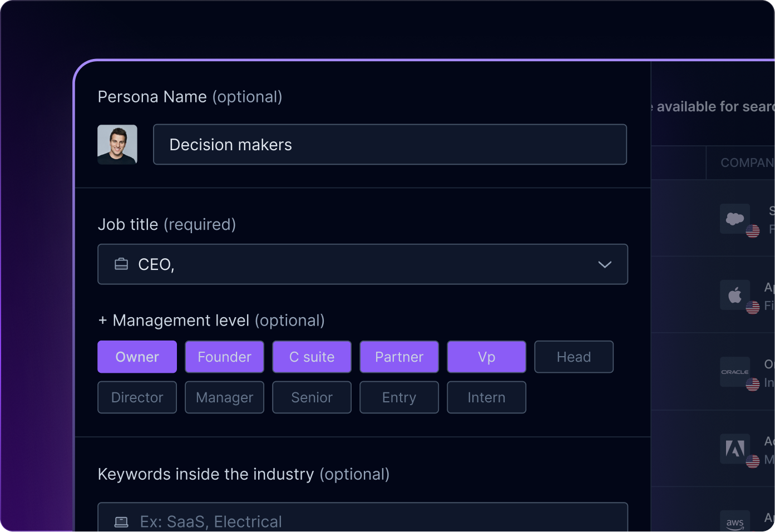The height and width of the screenshot is (532, 775).
Task: Click the AWS company logo
Action: [734, 523]
